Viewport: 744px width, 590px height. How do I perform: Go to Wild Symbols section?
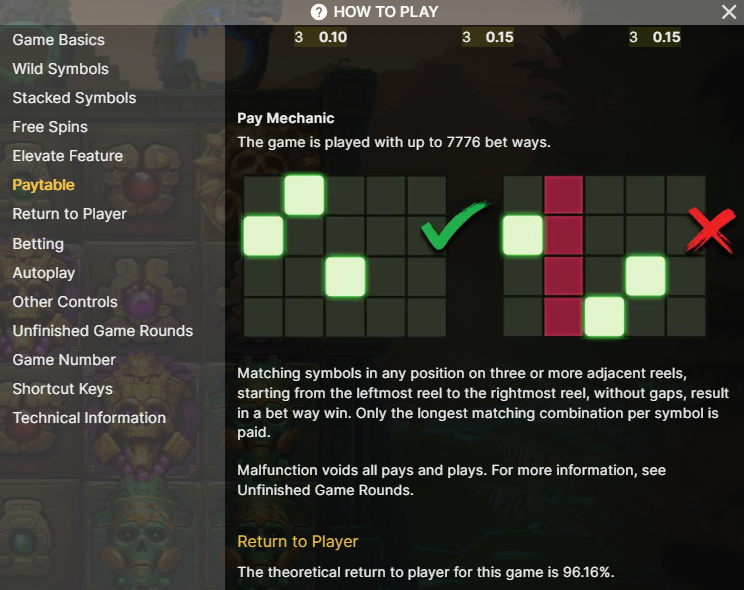pos(60,69)
